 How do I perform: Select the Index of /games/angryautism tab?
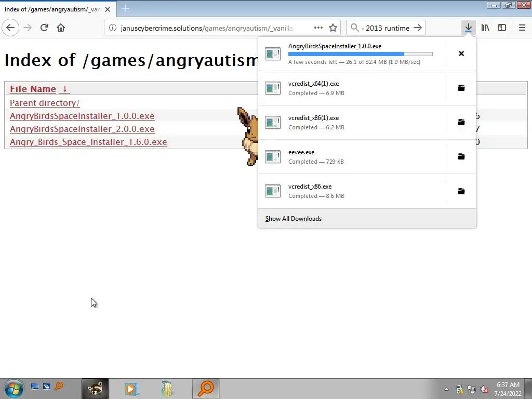(x=52, y=9)
